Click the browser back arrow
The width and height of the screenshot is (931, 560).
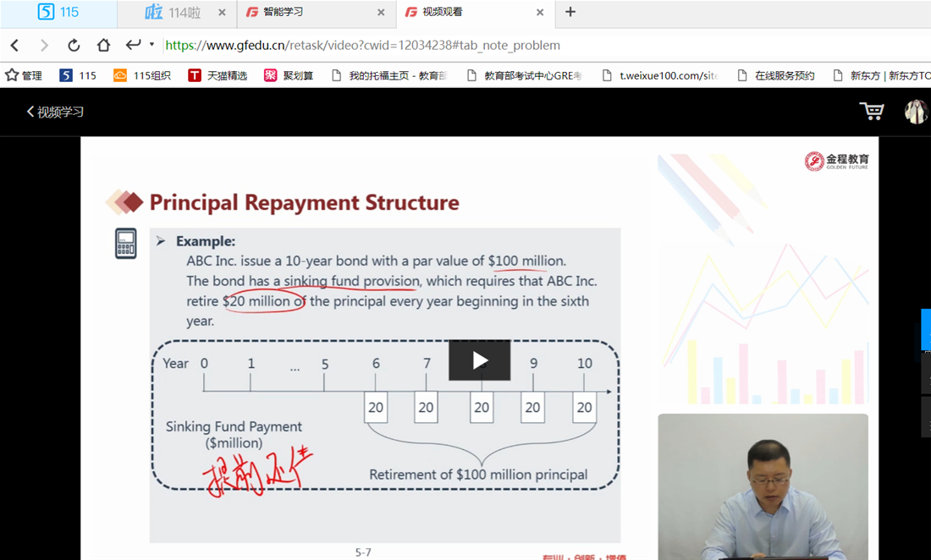15,45
